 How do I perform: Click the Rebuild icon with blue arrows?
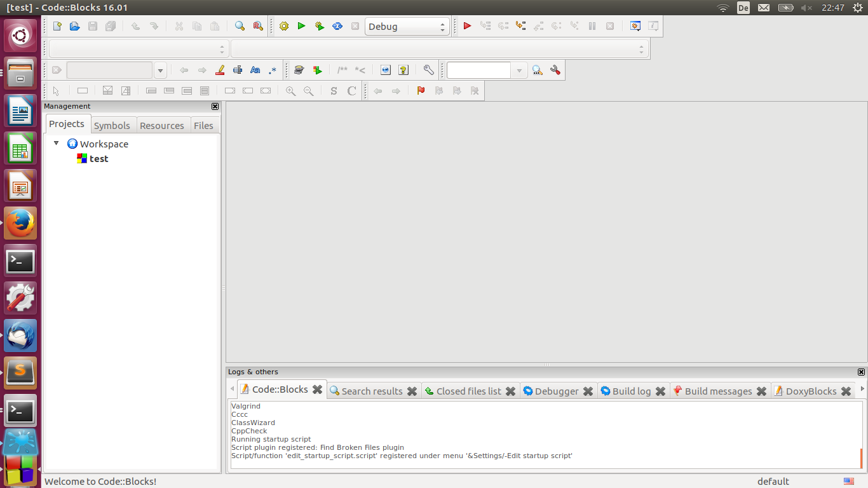pyautogui.click(x=337, y=26)
